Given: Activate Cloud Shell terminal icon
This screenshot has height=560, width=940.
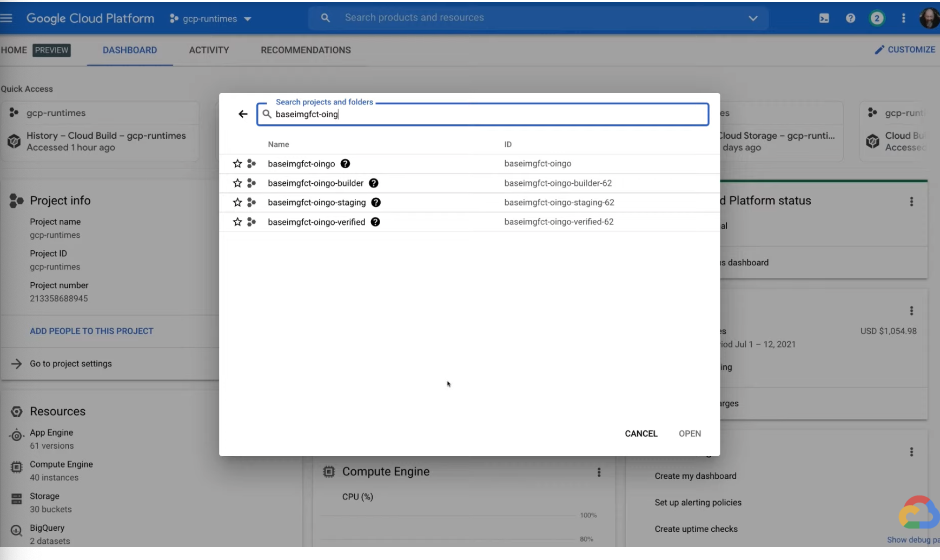Looking at the screenshot, I should point(824,18).
